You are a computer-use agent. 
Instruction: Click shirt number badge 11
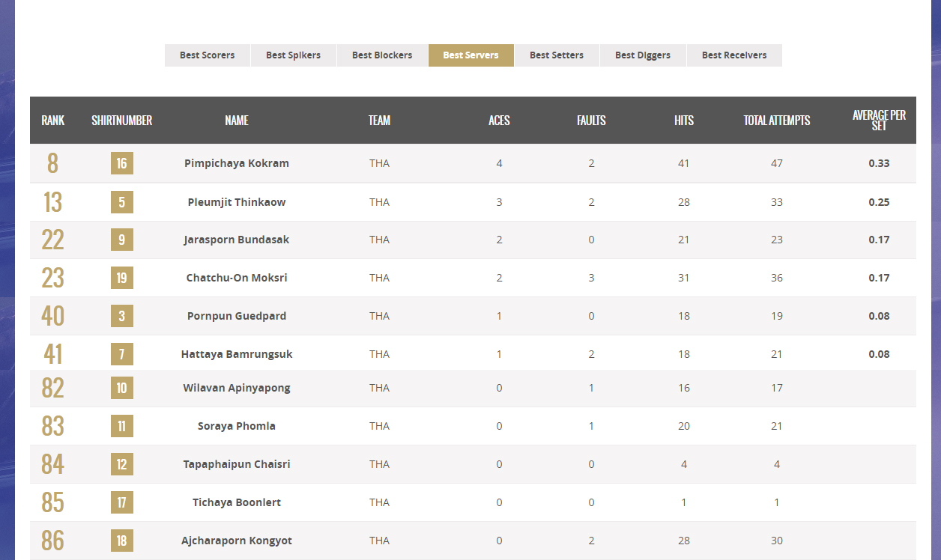pyautogui.click(x=122, y=426)
